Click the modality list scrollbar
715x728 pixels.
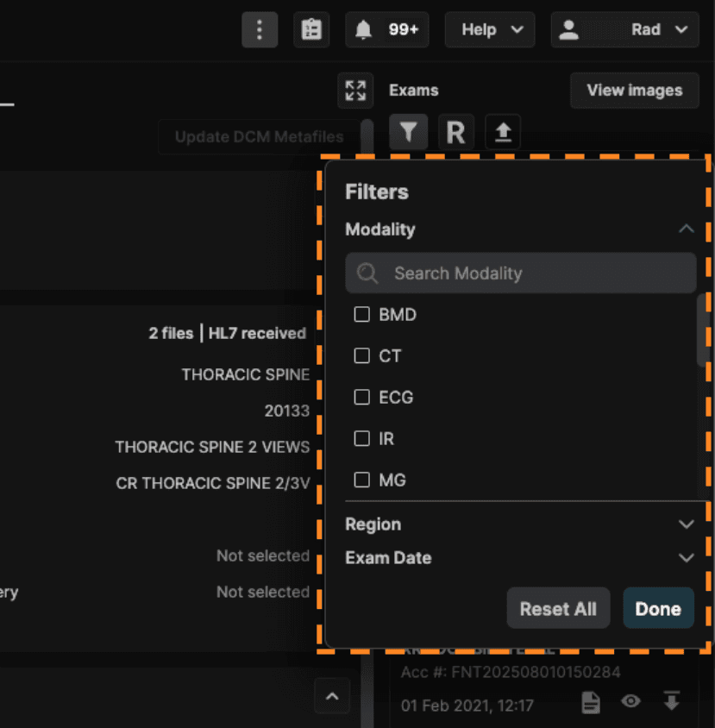click(702, 329)
